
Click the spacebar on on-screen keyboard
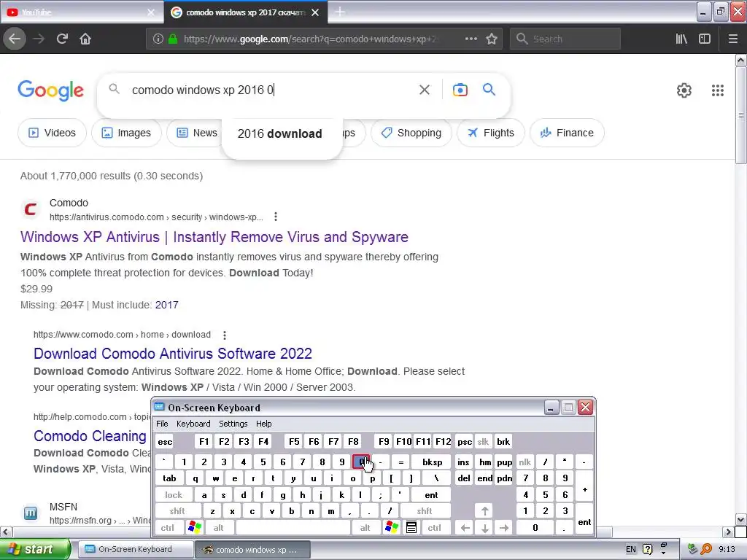[x=293, y=527]
